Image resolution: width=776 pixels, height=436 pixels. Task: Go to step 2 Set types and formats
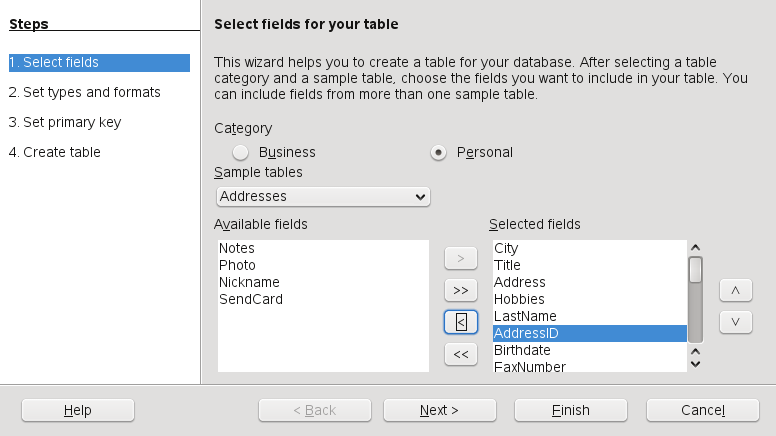coord(84,92)
